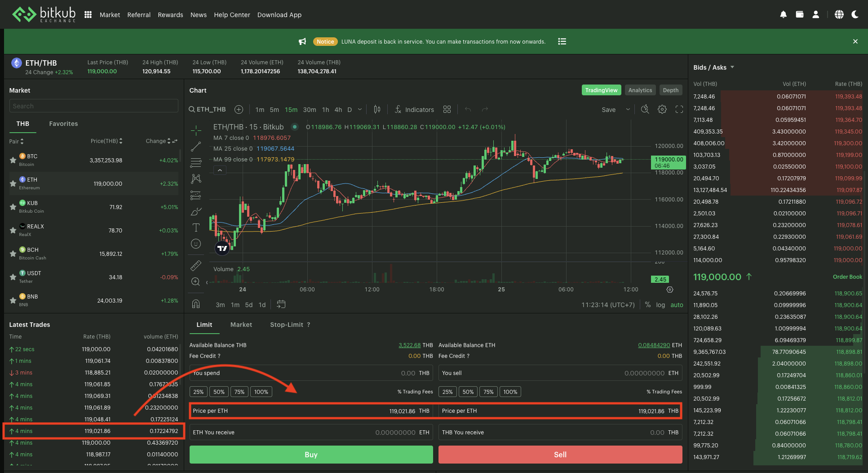
Task: Open chart settings gear
Action: (x=662, y=109)
